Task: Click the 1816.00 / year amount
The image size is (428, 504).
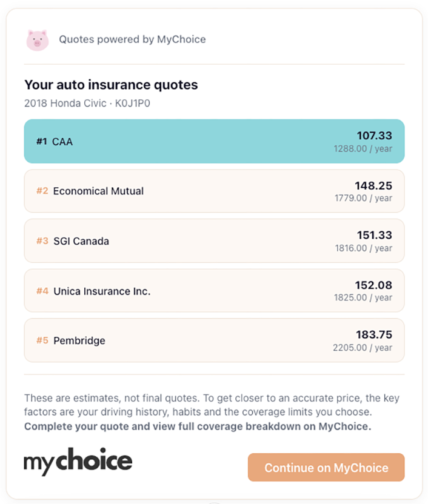Action: [x=363, y=248]
